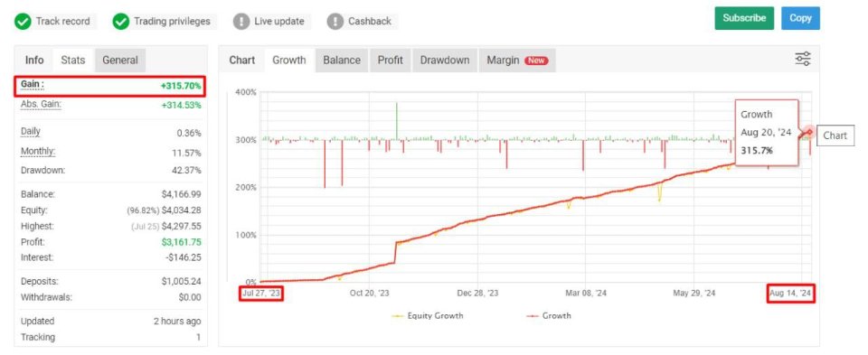Toggle Growth series in chart legend
Image resolution: width=868 pixels, height=355 pixels.
point(548,316)
